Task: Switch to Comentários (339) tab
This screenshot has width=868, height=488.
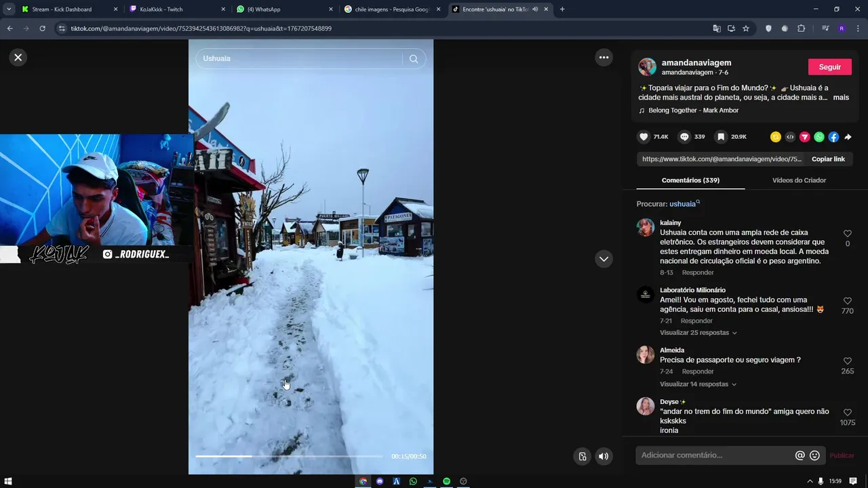Action: (690, 180)
